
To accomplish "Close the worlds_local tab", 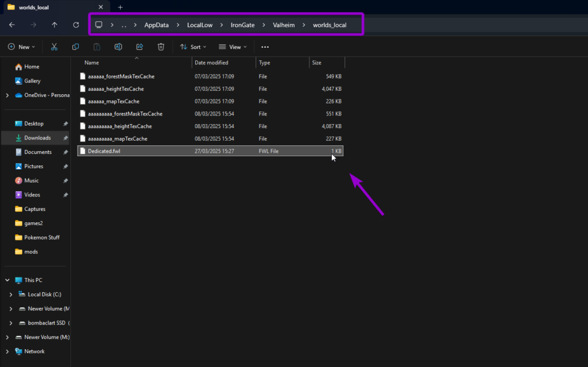I will [x=100, y=7].
